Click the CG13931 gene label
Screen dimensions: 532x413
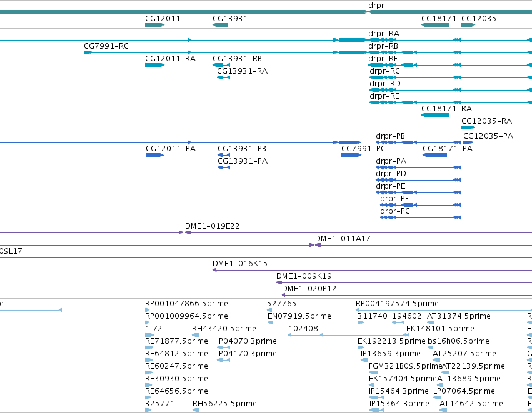click(230, 18)
